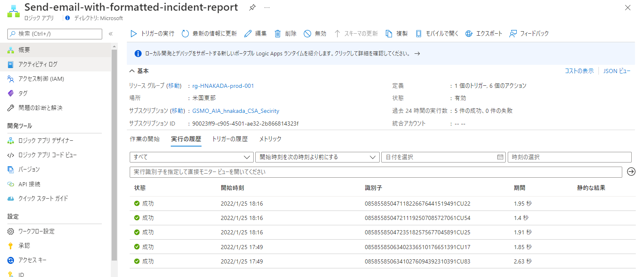Click the resource group 移動 link

[x=174, y=86]
